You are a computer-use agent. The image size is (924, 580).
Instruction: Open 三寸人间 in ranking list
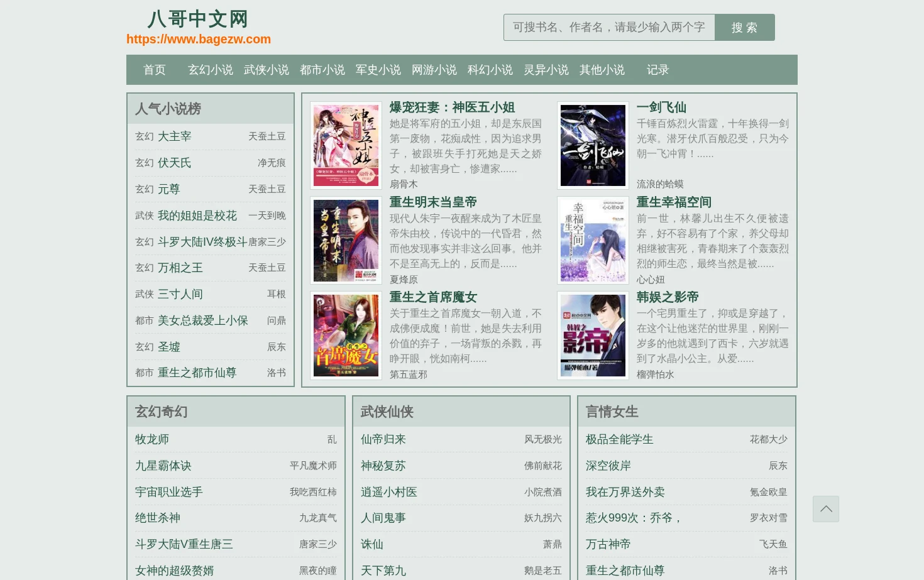click(180, 294)
